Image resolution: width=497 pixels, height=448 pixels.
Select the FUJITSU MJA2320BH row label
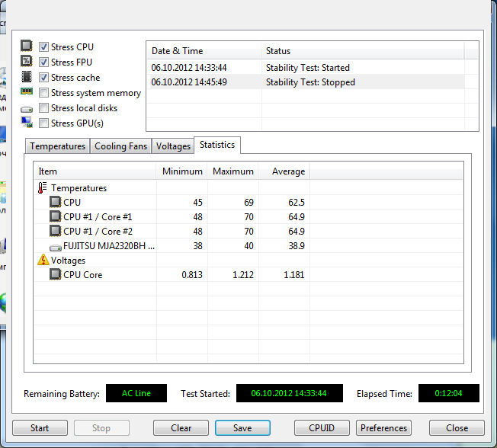pos(109,246)
